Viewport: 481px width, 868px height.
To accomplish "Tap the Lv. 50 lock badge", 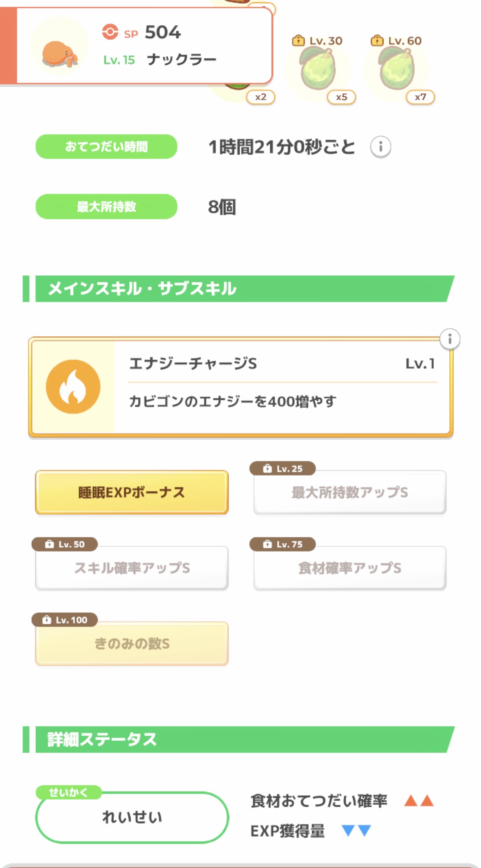I will tap(65, 544).
